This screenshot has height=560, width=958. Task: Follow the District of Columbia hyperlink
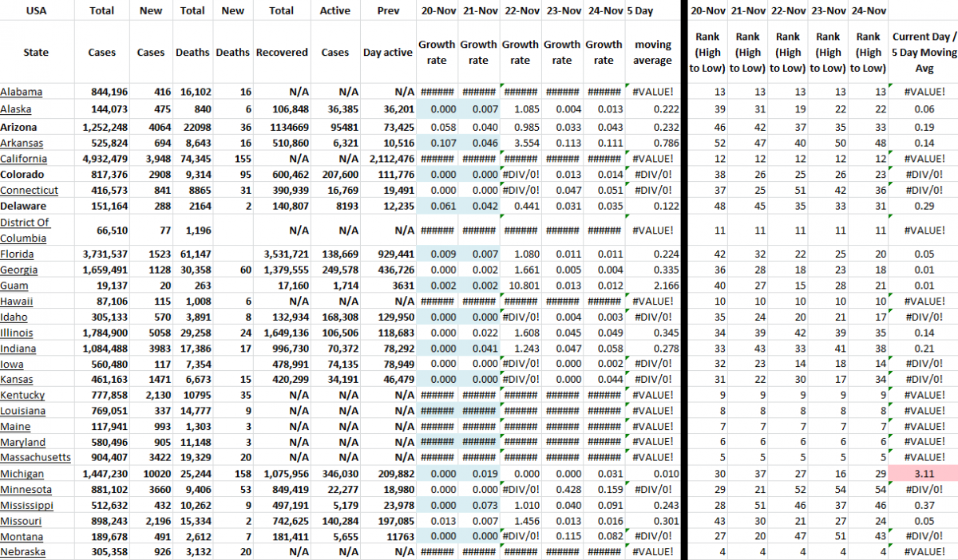coord(24,230)
